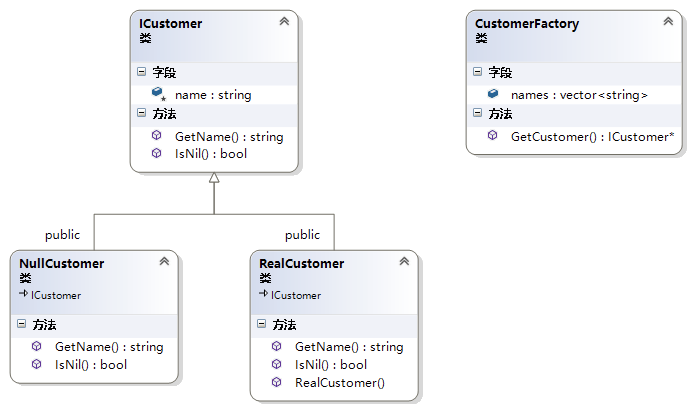Toggle the 方法 section in CustomerFactory
The image size is (691, 409).
click(x=477, y=114)
